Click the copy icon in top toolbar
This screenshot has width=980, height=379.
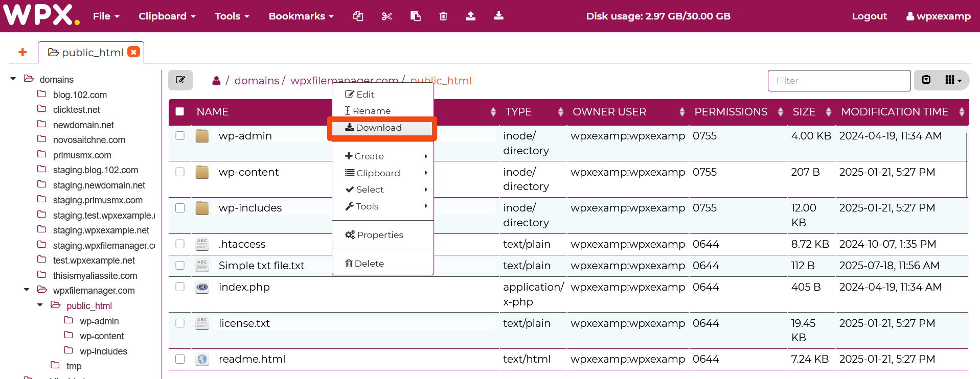[x=358, y=16]
